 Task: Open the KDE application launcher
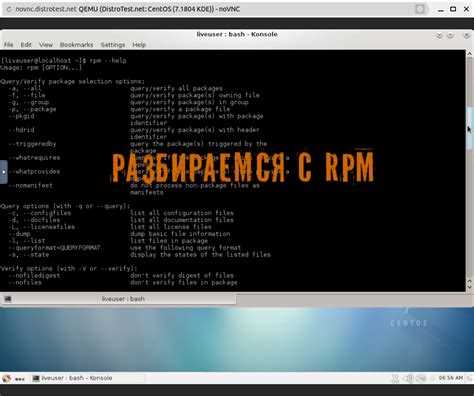coord(6,378)
